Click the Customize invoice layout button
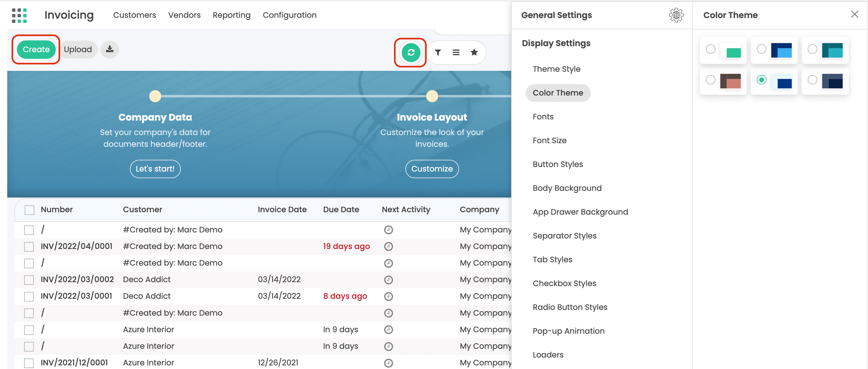868x369 pixels. tap(432, 169)
